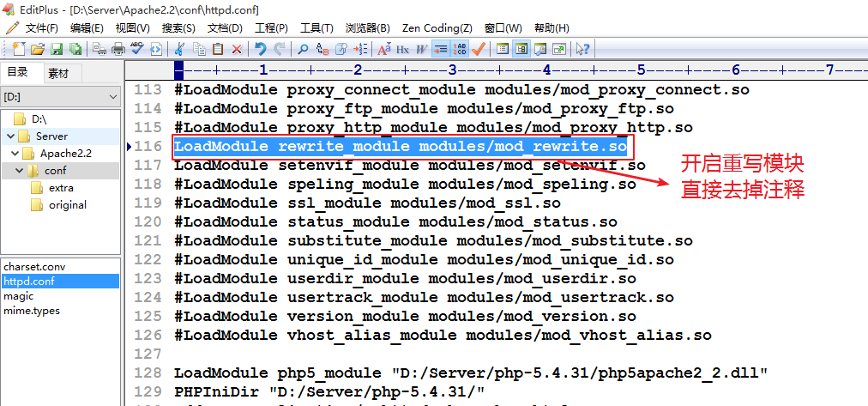868x406 pixels.
Task: Click the Open file folder icon
Action: [x=39, y=49]
